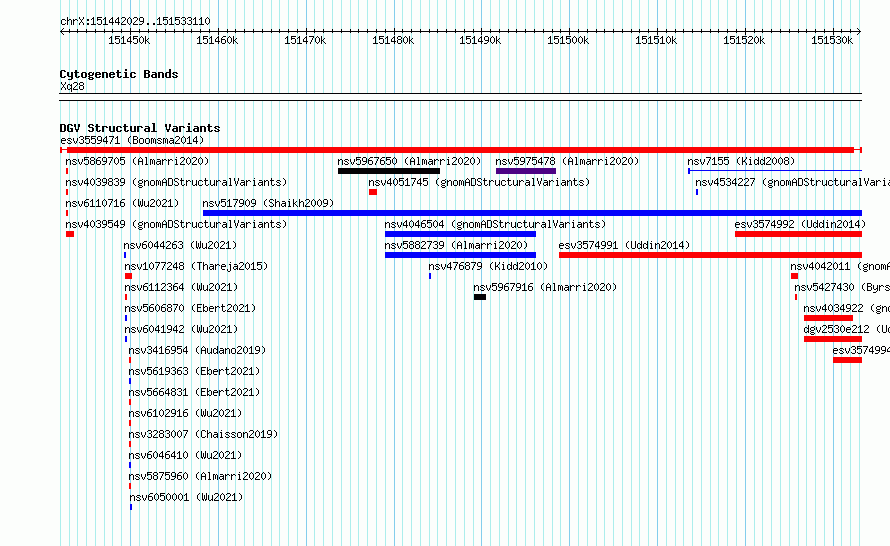Click nsv5975478 (Almarri2020) label
This screenshot has width=890, height=546.
pos(567,161)
